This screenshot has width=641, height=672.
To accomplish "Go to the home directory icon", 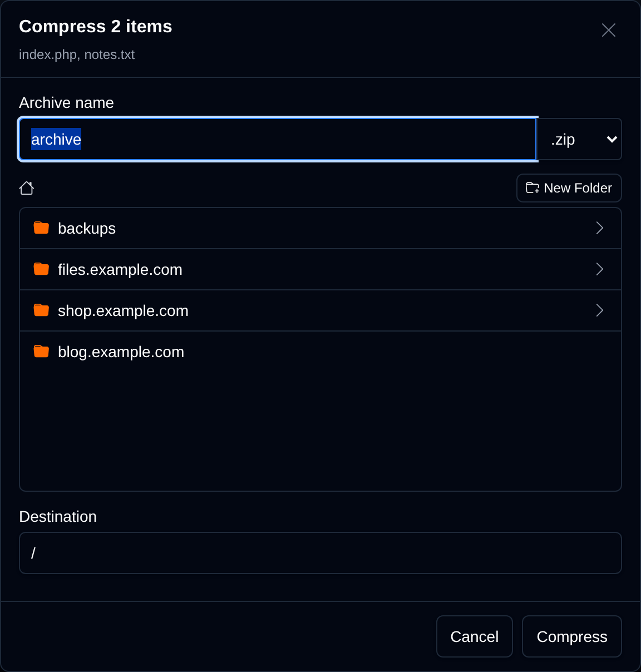I will [27, 188].
